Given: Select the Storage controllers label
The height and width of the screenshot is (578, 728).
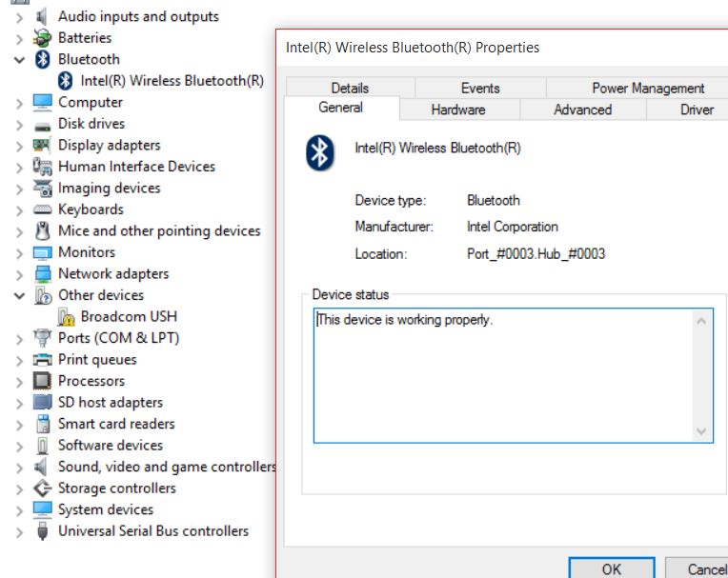Looking at the screenshot, I should pyautogui.click(x=117, y=488).
